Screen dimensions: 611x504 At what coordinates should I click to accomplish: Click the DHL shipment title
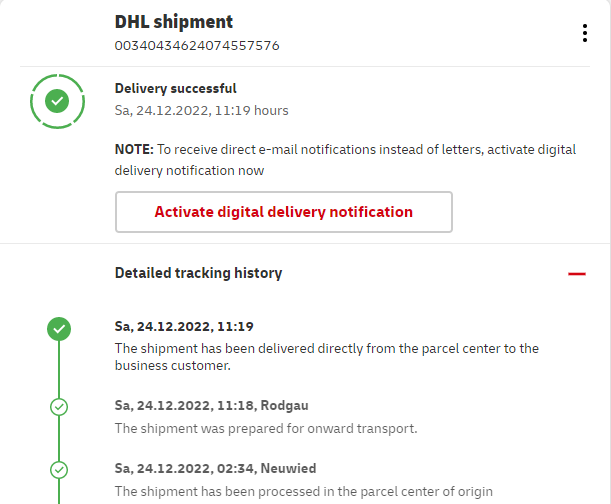tap(174, 22)
